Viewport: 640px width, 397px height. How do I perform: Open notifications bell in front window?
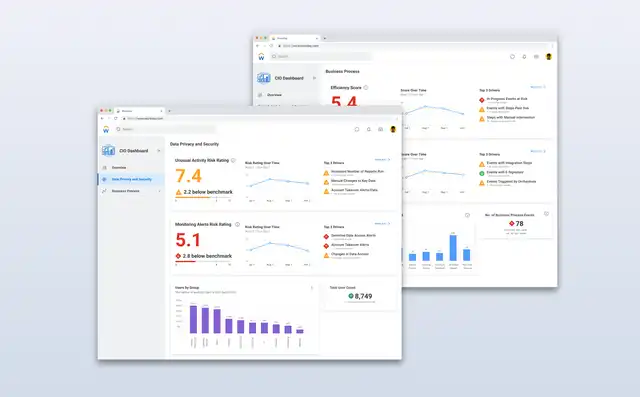click(369, 129)
